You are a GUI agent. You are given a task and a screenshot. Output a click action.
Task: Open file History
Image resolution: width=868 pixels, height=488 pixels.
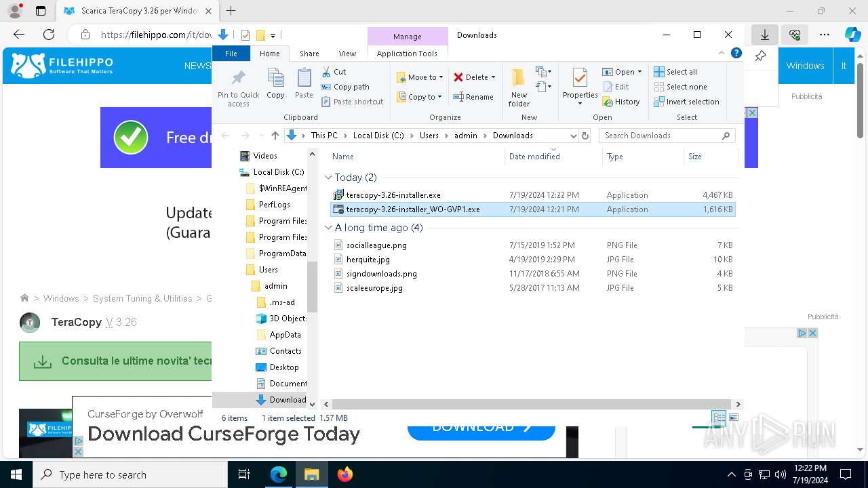[620, 102]
